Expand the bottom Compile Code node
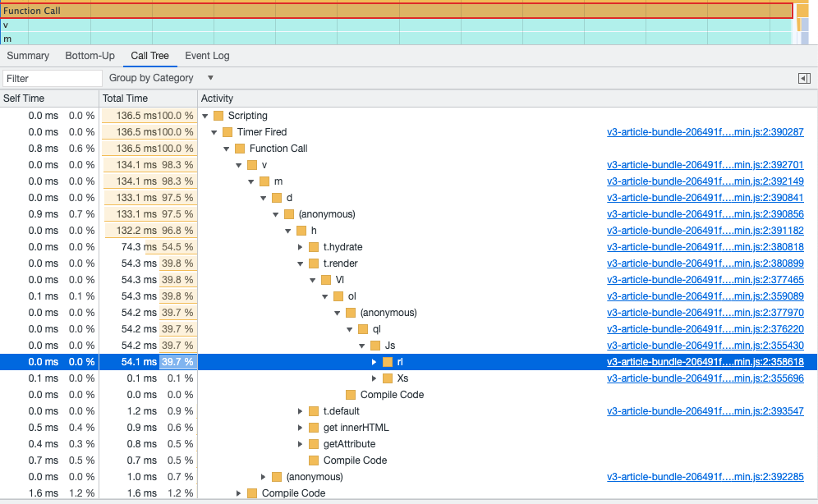The width and height of the screenshot is (818, 504). tap(238, 493)
